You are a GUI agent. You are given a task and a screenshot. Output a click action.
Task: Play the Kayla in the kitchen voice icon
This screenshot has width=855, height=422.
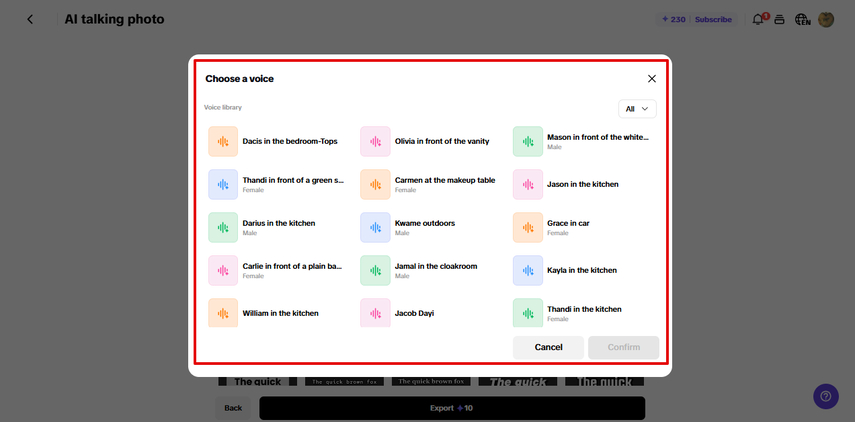pyautogui.click(x=528, y=270)
